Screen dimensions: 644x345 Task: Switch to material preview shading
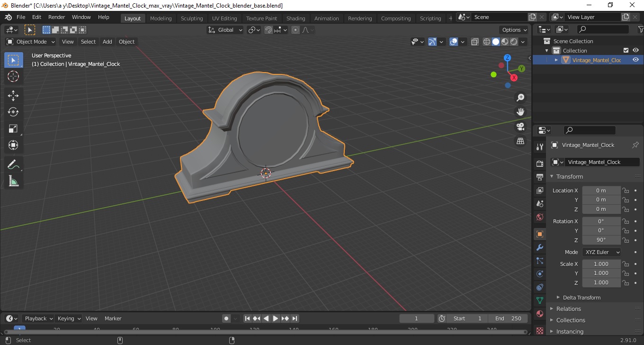(505, 42)
